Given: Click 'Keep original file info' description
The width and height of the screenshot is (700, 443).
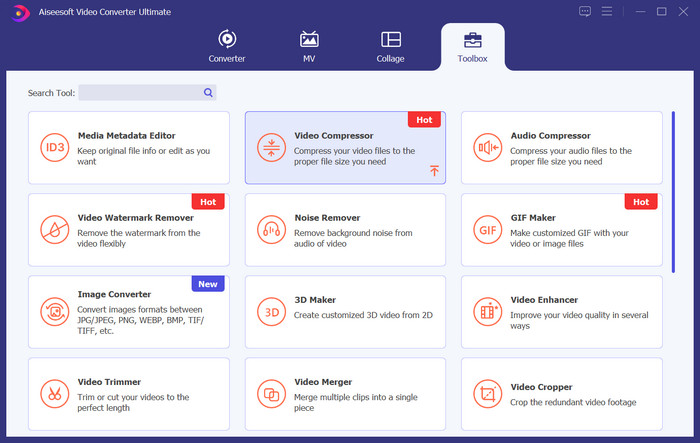Looking at the screenshot, I should click(144, 156).
